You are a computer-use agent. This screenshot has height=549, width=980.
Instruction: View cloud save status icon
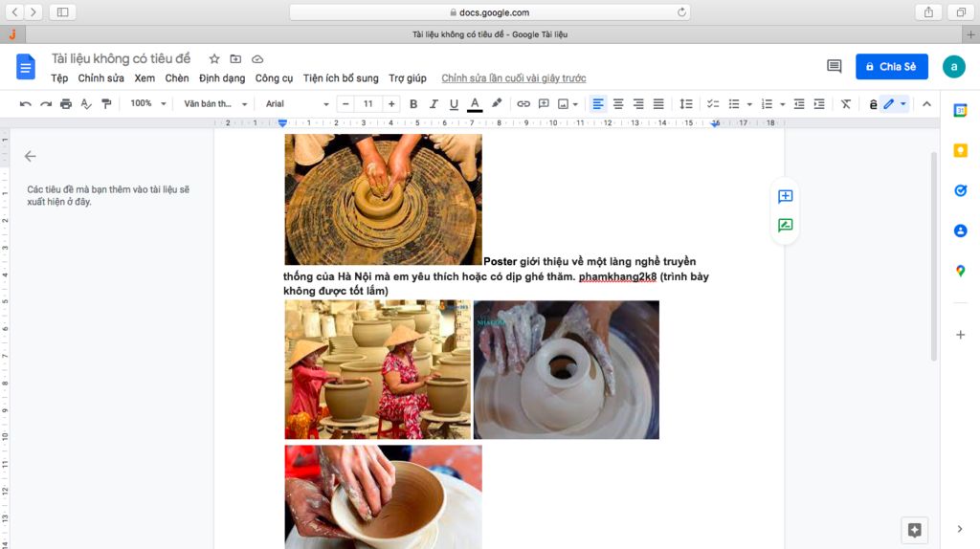(257, 58)
